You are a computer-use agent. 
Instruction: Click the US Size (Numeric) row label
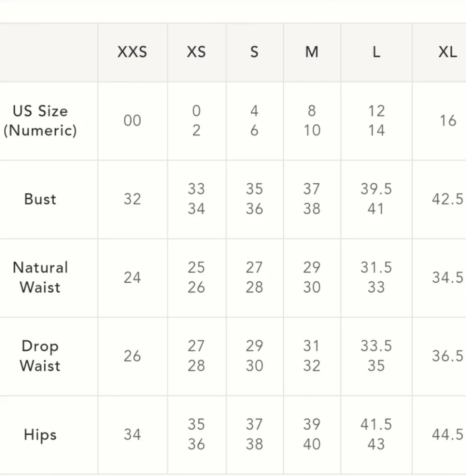(x=40, y=121)
